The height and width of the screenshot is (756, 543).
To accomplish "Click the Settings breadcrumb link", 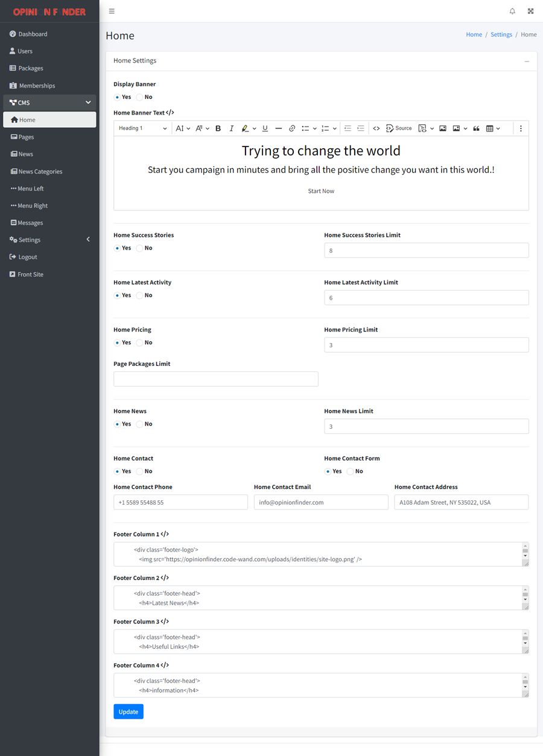I will click(x=501, y=35).
